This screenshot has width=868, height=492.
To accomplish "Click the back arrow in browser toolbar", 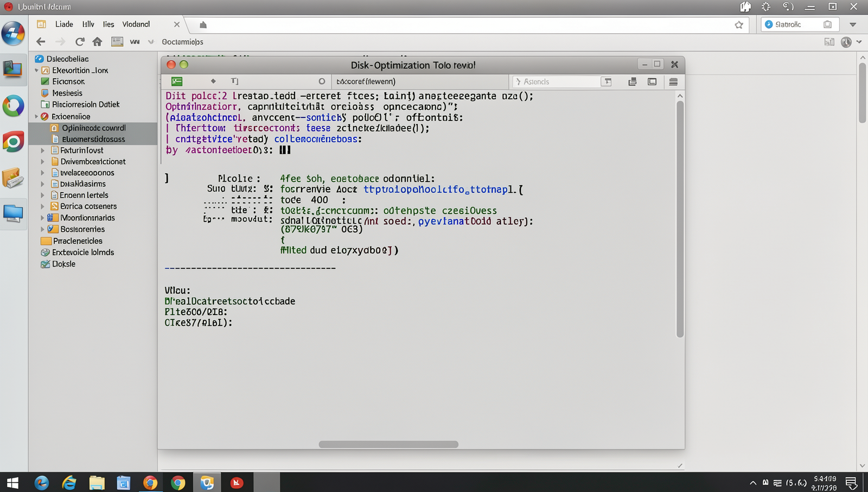I will coord(41,42).
